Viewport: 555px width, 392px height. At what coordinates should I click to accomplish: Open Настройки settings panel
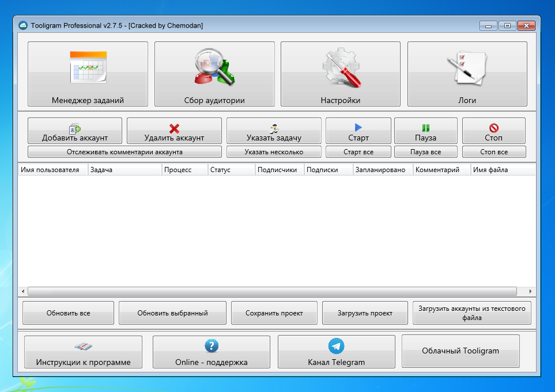point(341,74)
